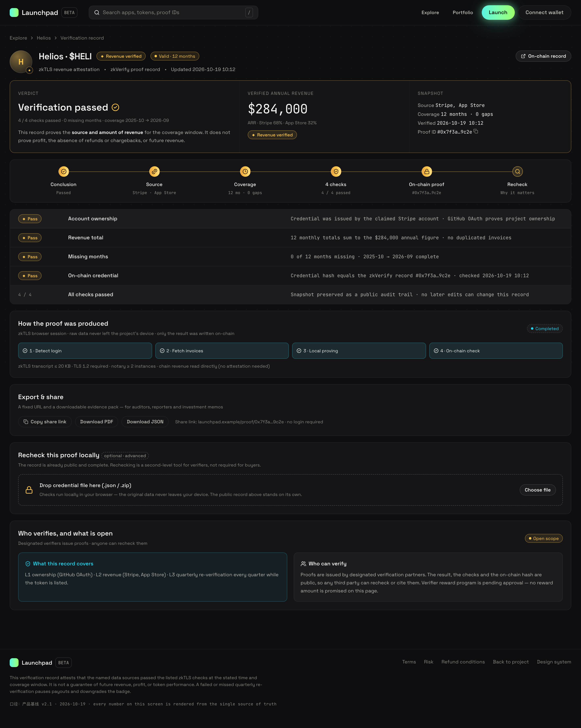This screenshot has width=581, height=728.
Task: Select the Recheck magnifier step icon
Action: tap(517, 172)
